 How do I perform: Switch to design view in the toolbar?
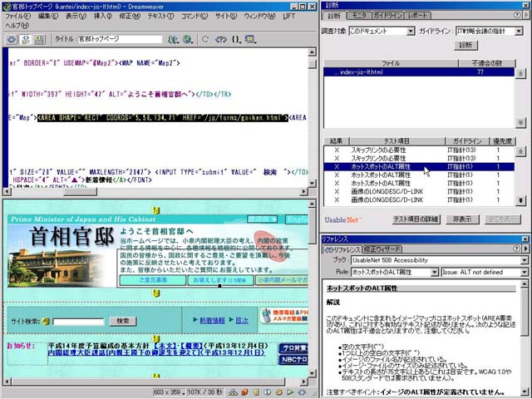click(x=39, y=39)
